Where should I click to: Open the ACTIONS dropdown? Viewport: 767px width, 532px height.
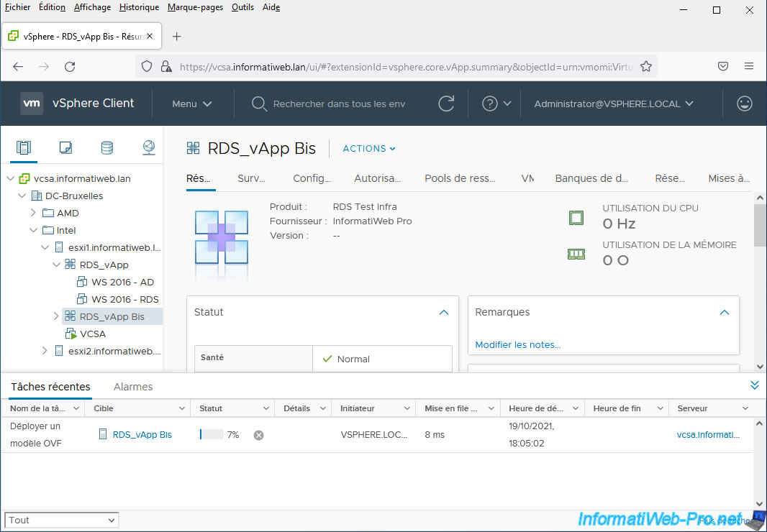[x=369, y=149]
